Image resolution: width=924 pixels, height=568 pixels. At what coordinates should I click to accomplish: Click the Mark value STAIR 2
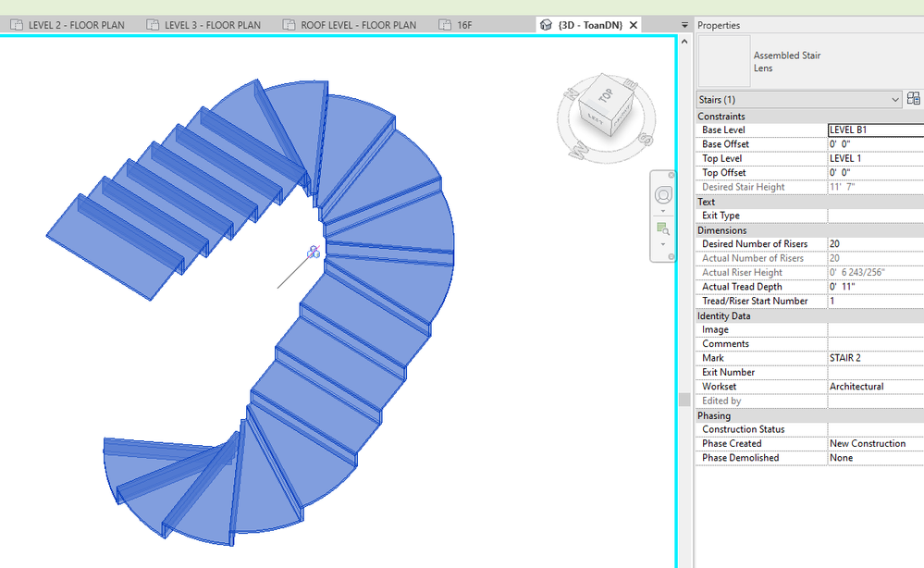[x=876, y=358]
